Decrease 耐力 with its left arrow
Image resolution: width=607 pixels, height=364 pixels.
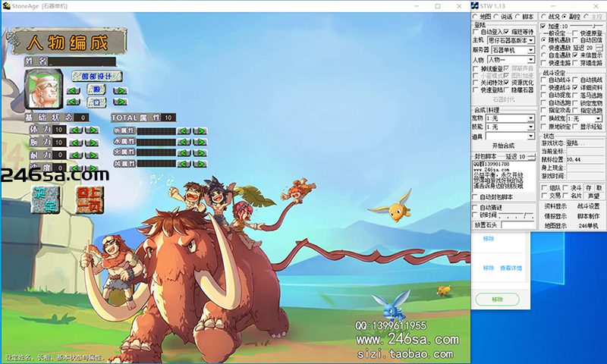pyautogui.click(x=76, y=155)
